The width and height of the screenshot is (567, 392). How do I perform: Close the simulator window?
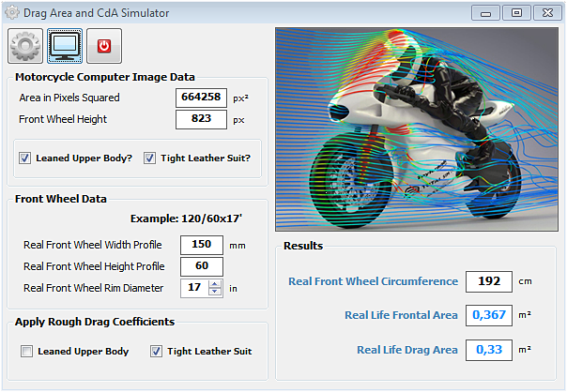[x=547, y=13]
